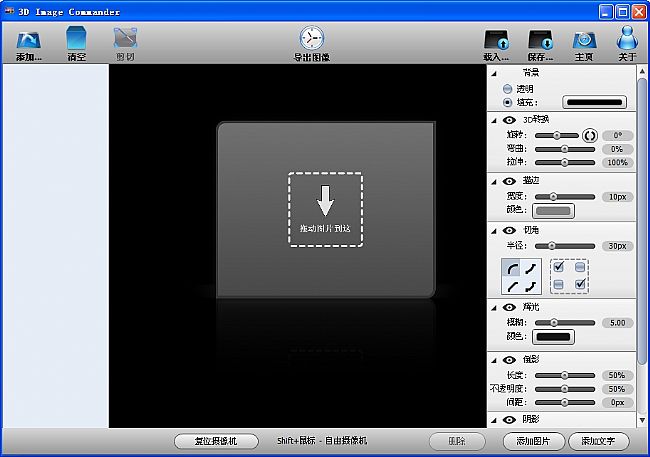
Task: Uncheck the bottom-right corner checkbox in 切角
Action: point(580,284)
